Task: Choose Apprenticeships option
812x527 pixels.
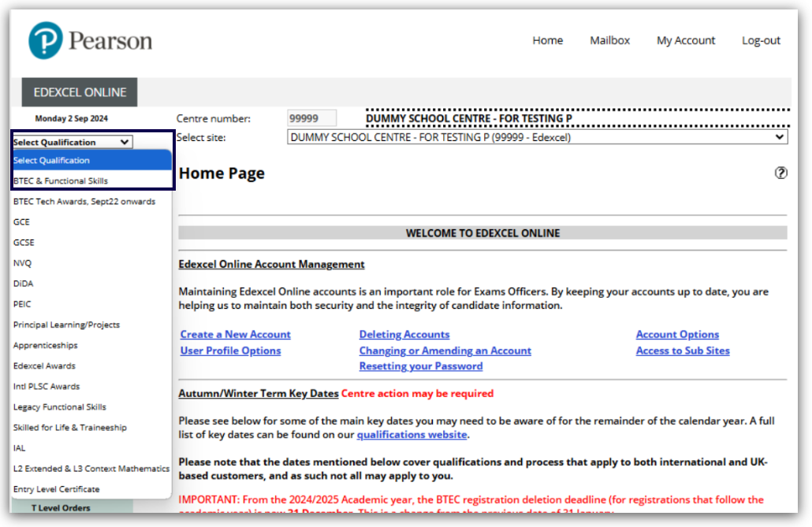Action: pos(92,345)
